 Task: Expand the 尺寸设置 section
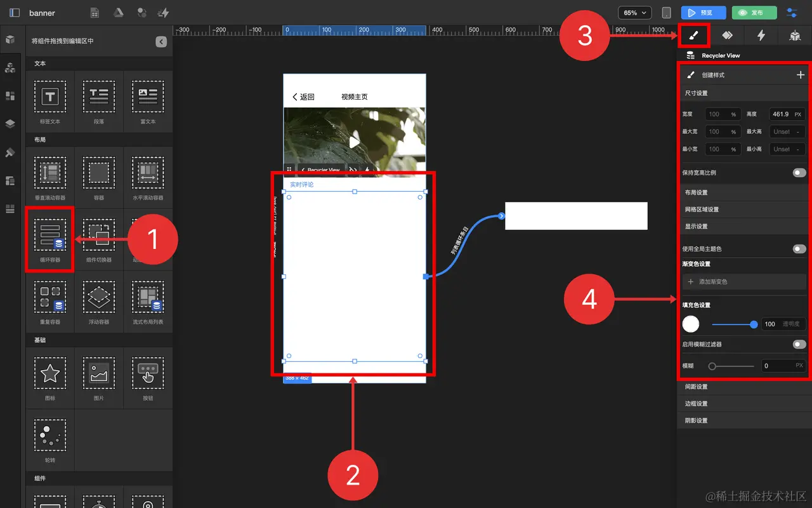(x=743, y=93)
